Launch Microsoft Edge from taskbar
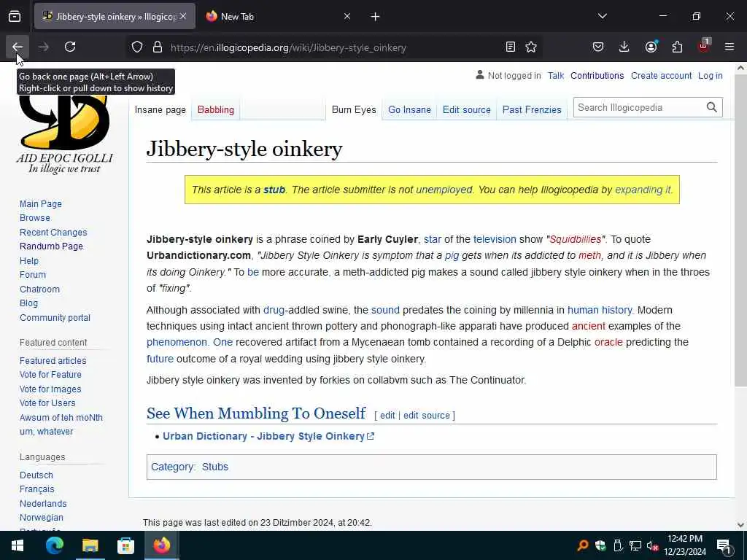The image size is (747, 560). (54, 545)
